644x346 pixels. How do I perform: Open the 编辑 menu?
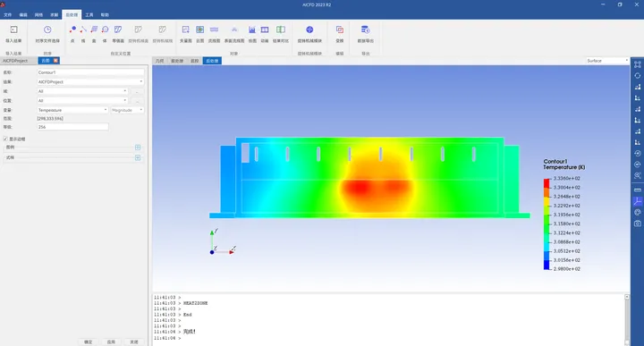(23, 15)
